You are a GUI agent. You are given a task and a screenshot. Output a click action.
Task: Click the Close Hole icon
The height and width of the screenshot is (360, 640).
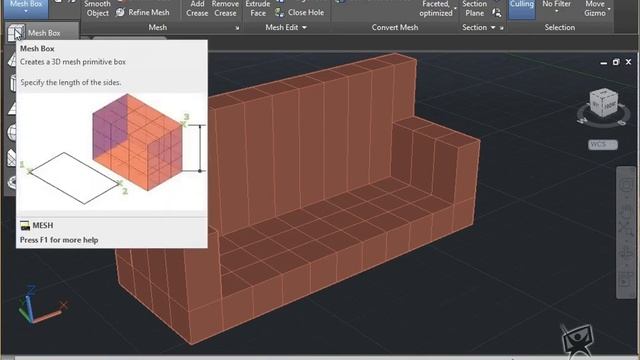[280, 13]
